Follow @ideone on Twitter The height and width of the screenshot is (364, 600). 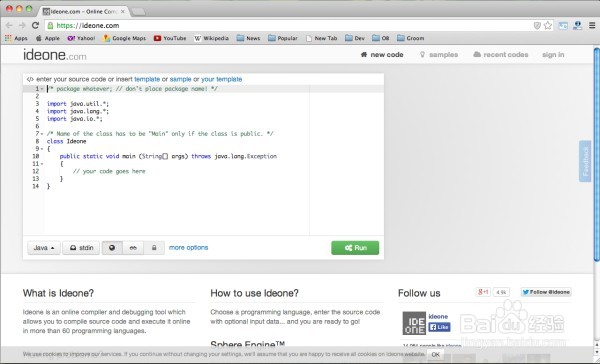pyautogui.click(x=546, y=292)
